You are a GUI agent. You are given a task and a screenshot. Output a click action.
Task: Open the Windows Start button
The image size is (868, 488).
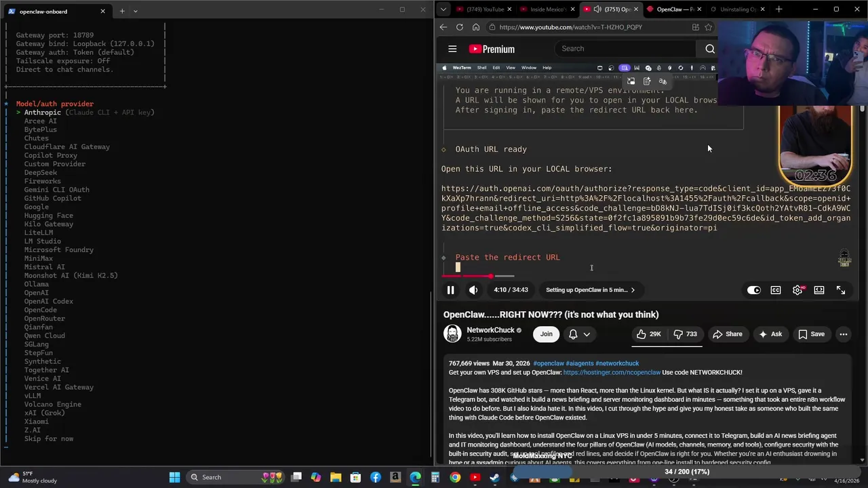tap(174, 477)
